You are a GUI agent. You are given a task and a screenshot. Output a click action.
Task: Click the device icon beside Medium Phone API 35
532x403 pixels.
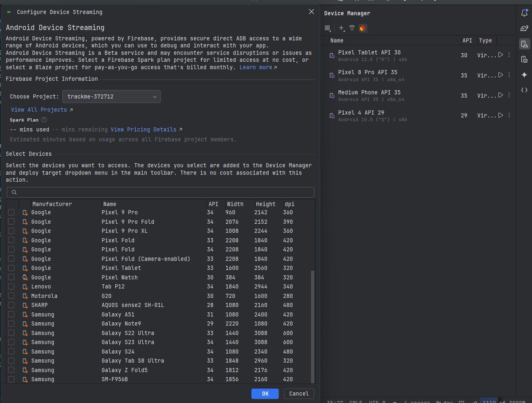tap(332, 95)
